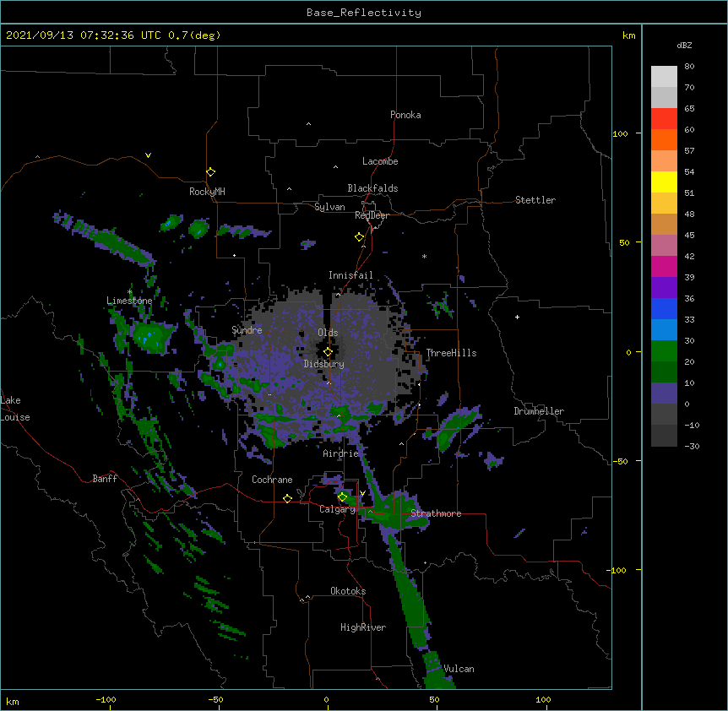Click the RedDeer label
The height and width of the screenshot is (711, 728).
(372, 215)
